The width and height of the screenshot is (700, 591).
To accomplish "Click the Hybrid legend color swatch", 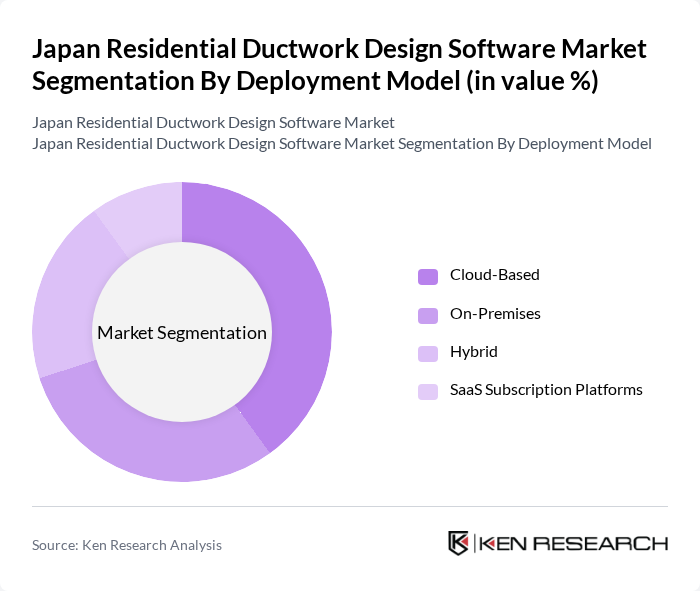I will coord(428,353).
